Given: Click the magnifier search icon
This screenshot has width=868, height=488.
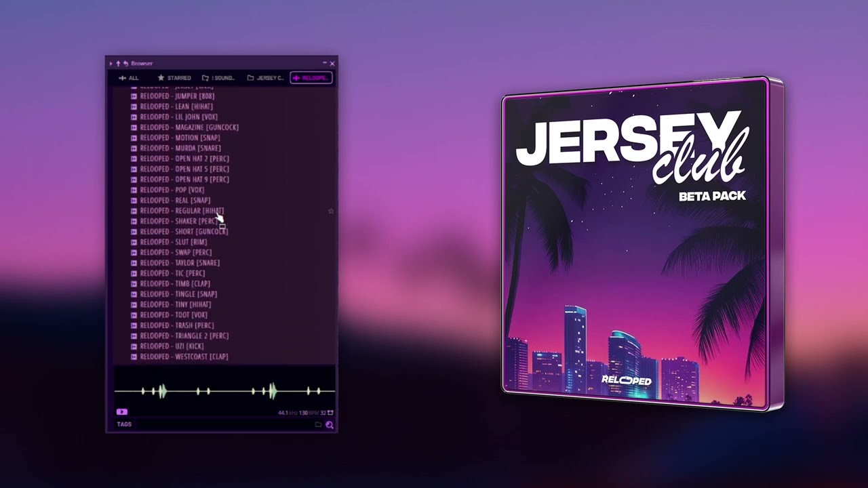Looking at the screenshot, I should (329, 425).
